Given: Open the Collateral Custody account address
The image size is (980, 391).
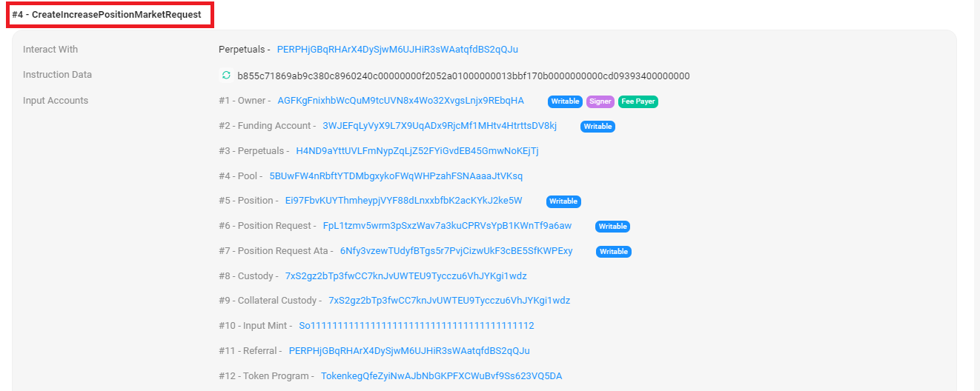Looking at the screenshot, I should pyautogui.click(x=449, y=301).
